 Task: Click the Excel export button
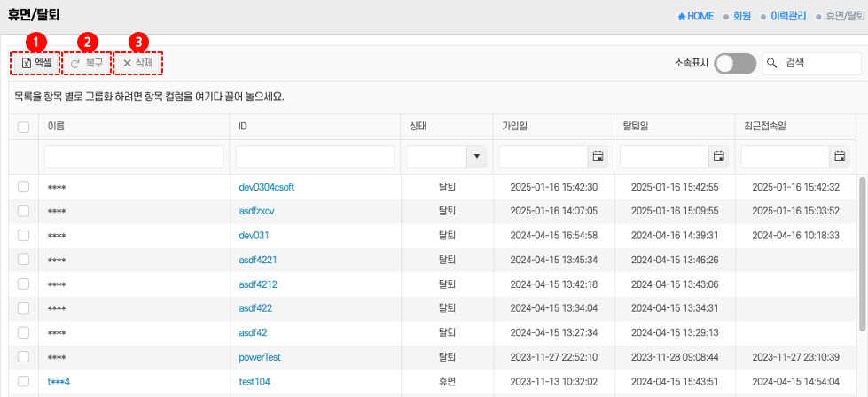(36, 63)
